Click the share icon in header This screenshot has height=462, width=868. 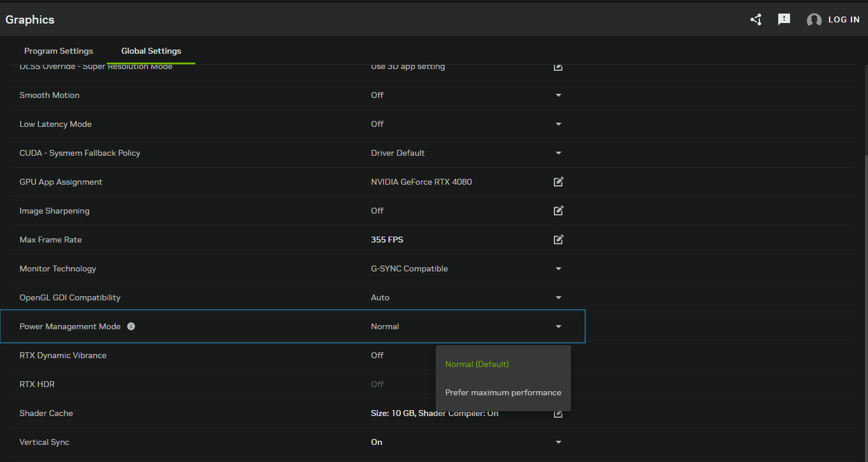[x=756, y=19]
